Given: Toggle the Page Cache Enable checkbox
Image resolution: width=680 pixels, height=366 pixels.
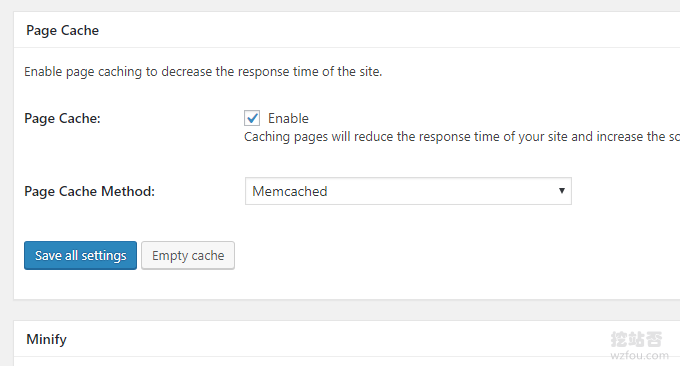Looking at the screenshot, I should click(252, 118).
